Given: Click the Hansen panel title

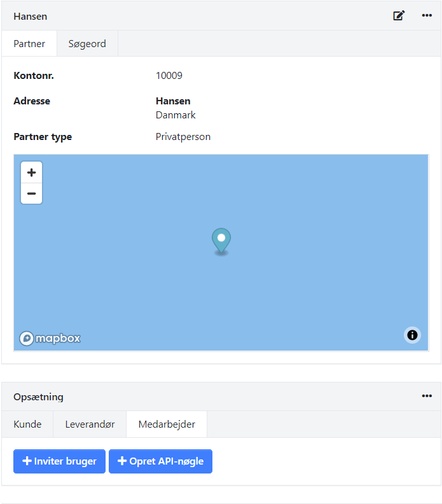Looking at the screenshot, I should pyautogui.click(x=31, y=17).
